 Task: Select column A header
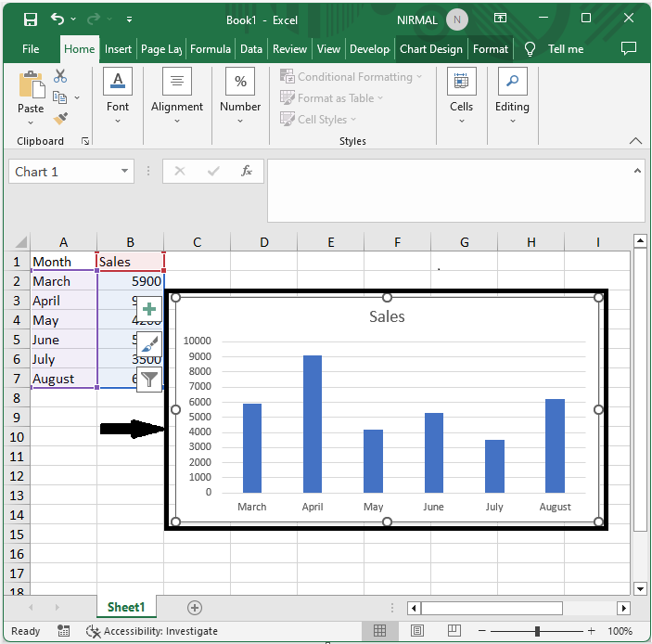click(x=64, y=242)
